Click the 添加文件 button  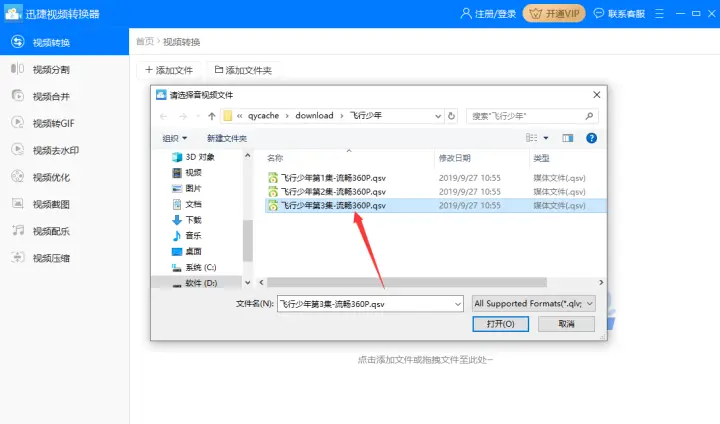pyautogui.click(x=169, y=70)
